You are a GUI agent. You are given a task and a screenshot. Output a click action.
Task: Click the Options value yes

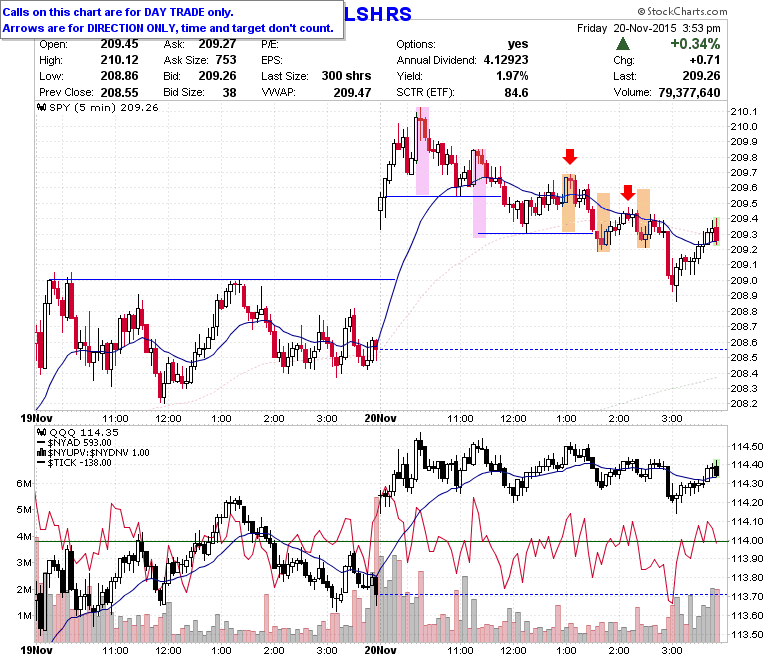point(518,44)
